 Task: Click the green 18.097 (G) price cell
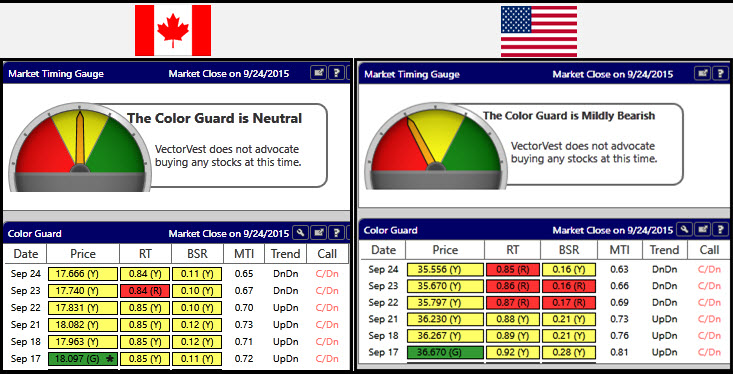(83, 359)
